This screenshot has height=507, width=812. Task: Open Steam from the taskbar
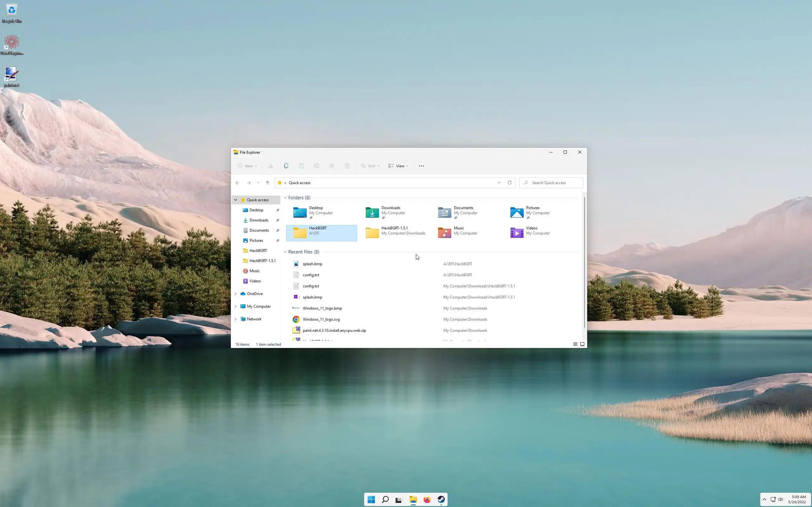(441, 500)
